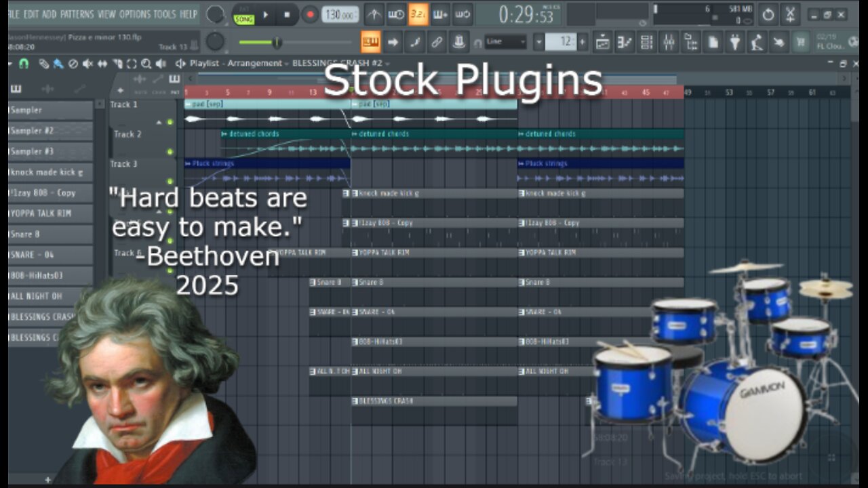The width and height of the screenshot is (868, 488).
Task: Open the Mixer view icon
Action: [669, 41]
